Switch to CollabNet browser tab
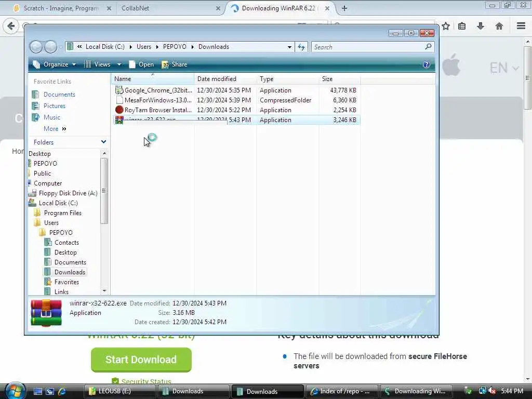This screenshot has height=399, width=532. [135, 8]
